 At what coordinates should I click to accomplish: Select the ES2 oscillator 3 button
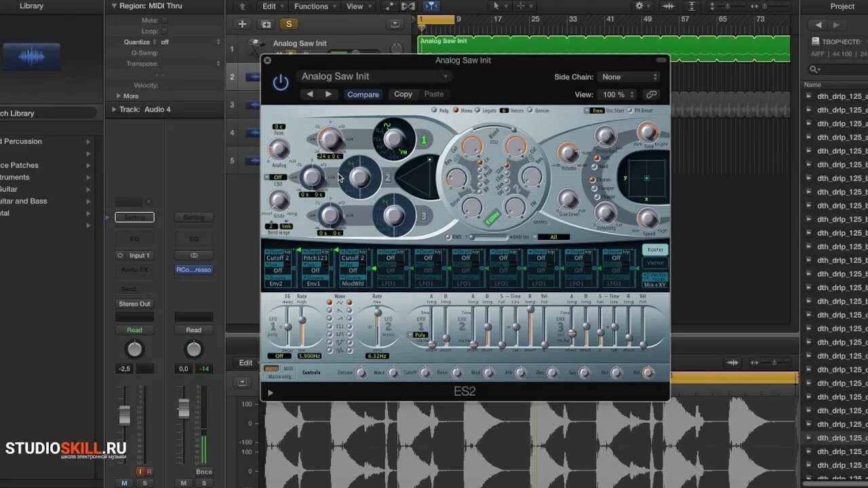(424, 216)
